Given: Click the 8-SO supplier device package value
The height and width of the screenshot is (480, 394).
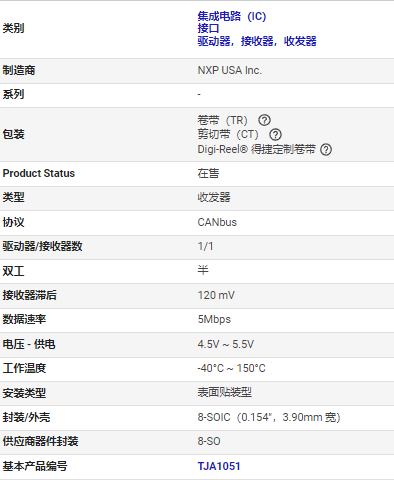Looking at the screenshot, I should point(209,441).
